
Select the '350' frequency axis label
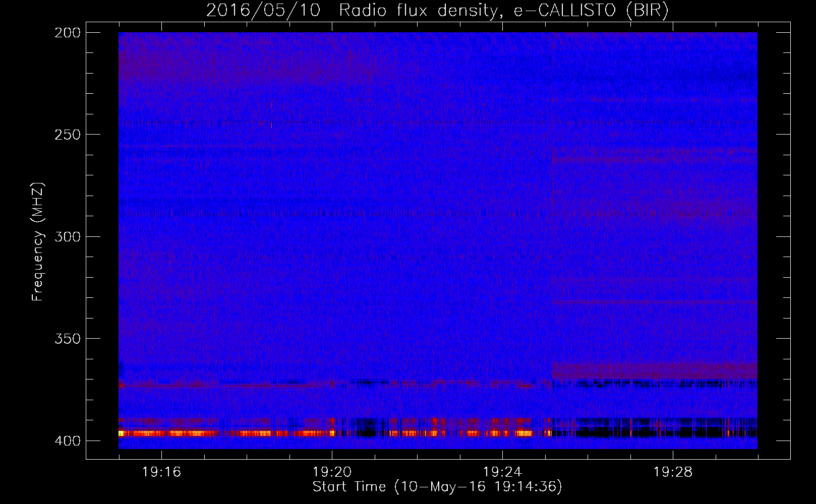click(67, 339)
